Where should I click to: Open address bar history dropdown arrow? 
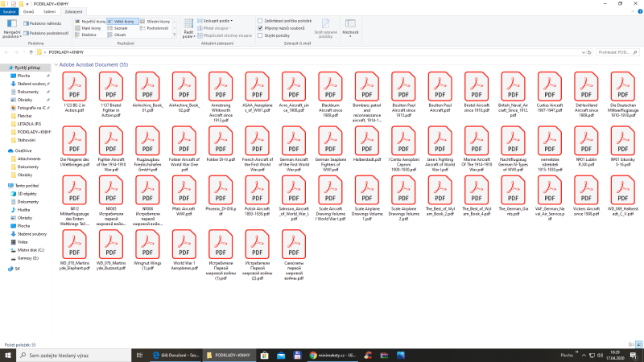[583, 52]
